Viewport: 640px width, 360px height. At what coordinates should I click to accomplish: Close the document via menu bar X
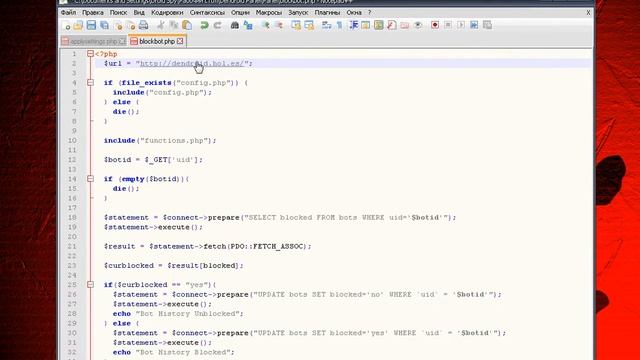[x=588, y=13]
